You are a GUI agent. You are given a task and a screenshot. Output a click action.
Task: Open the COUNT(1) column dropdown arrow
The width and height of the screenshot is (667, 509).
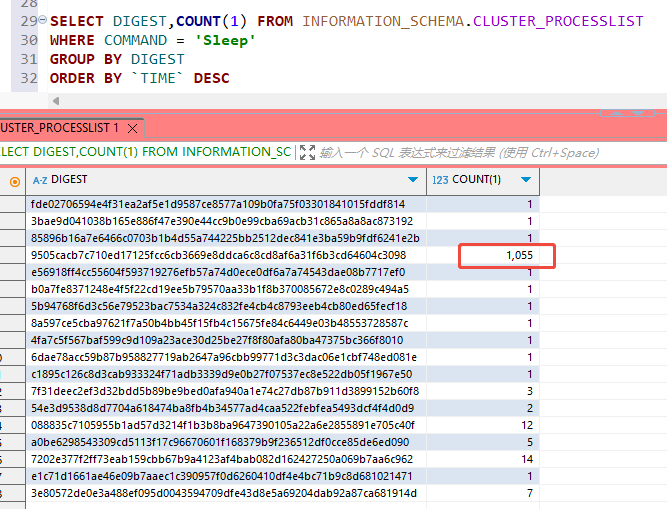pos(526,179)
